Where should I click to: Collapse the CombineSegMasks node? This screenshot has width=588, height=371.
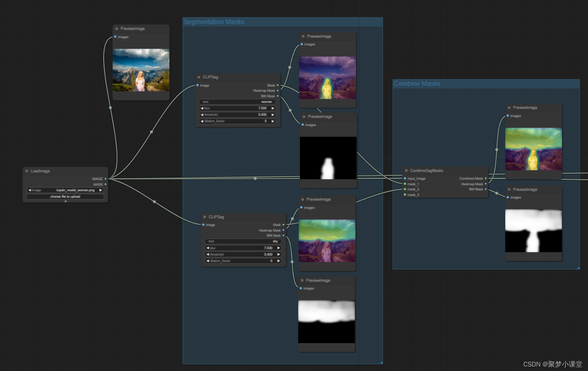406,171
